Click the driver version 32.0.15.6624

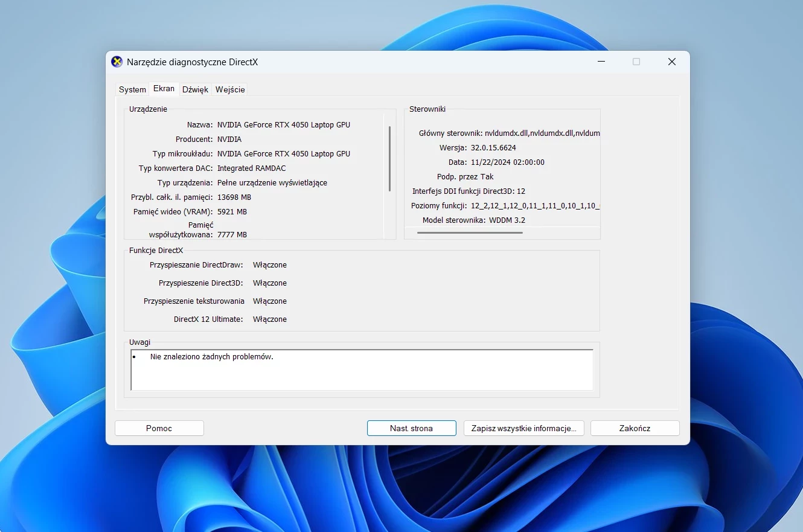coord(493,148)
